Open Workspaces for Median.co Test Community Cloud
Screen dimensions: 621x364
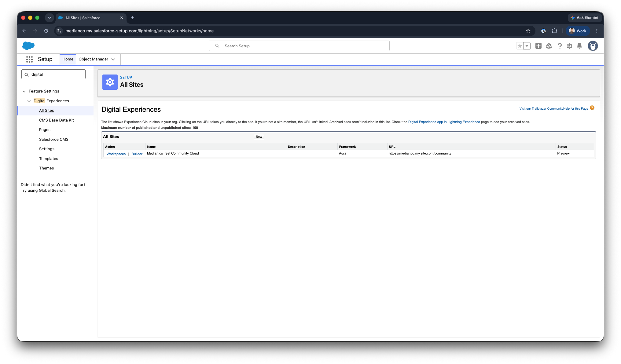tap(116, 154)
